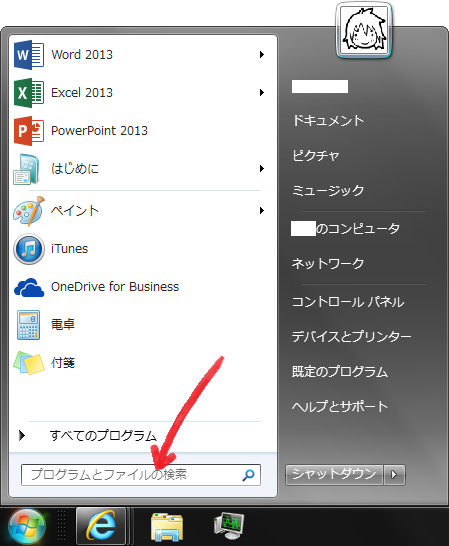Click the Internet Explorer taskbar icon
This screenshot has width=449, height=546.
[101, 526]
